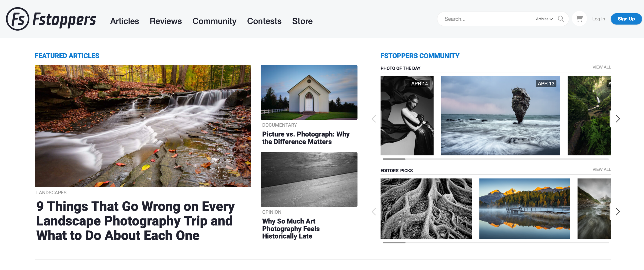Click the Log In link
This screenshot has width=644, height=270.
[x=598, y=19]
